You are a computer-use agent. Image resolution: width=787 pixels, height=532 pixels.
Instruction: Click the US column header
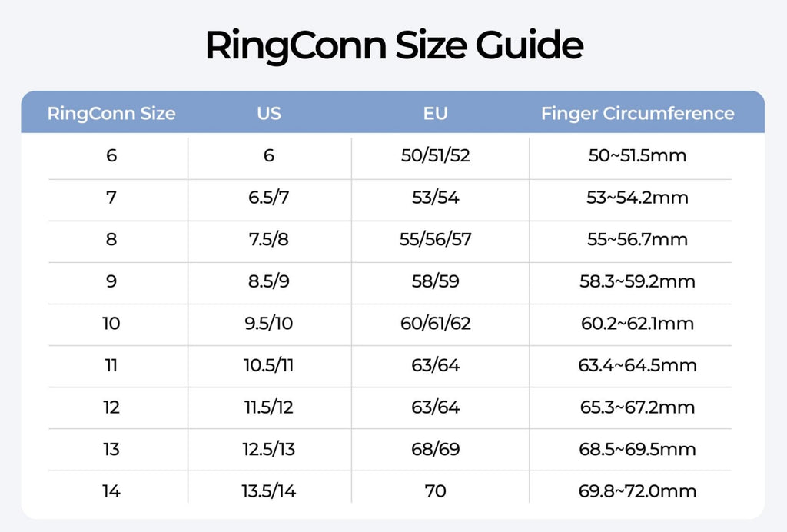click(x=269, y=114)
